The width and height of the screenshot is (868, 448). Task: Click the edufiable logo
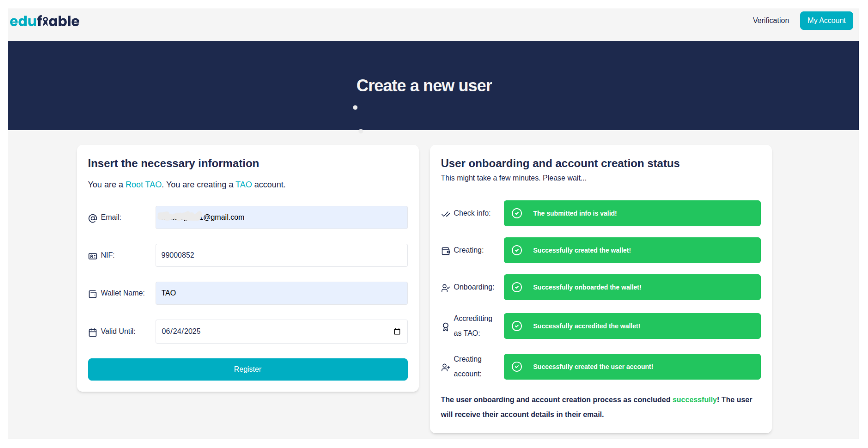pyautogui.click(x=44, y=21)
